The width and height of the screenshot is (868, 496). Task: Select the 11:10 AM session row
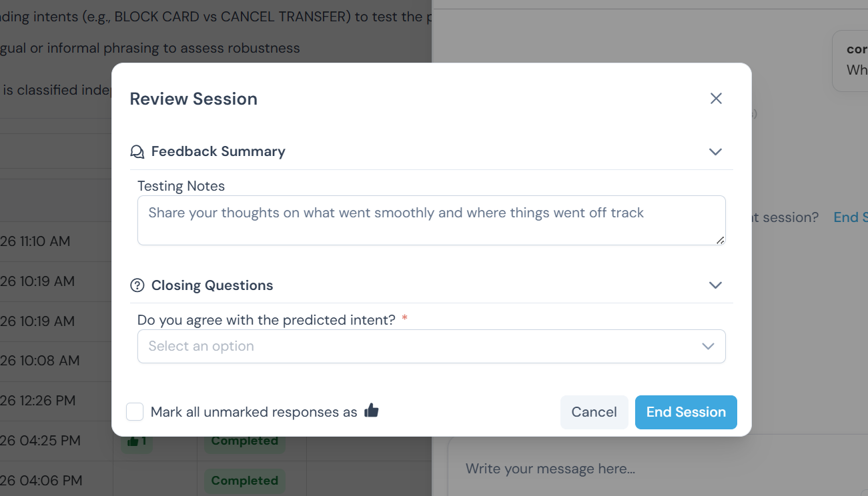coord(40,241)
